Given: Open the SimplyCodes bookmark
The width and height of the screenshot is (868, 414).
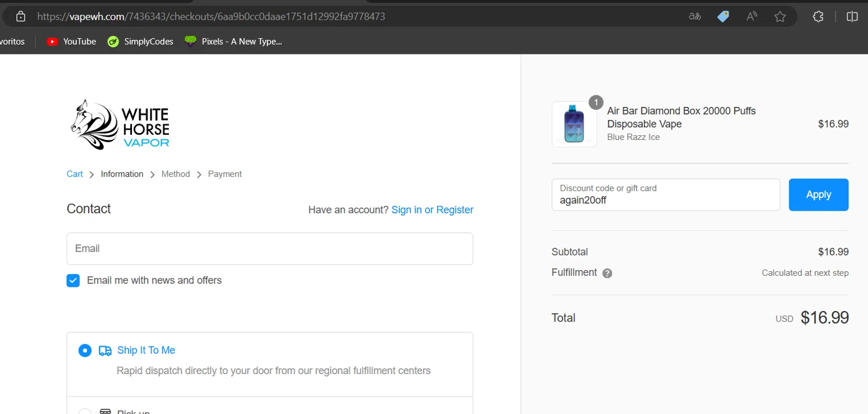Looking at the screenshot, I should coord(141,42).
